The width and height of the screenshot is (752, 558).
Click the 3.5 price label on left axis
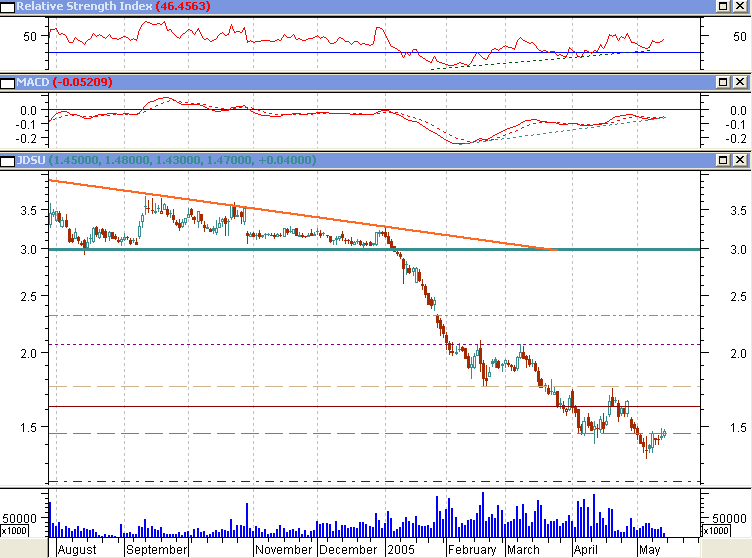tap(28, 211)
